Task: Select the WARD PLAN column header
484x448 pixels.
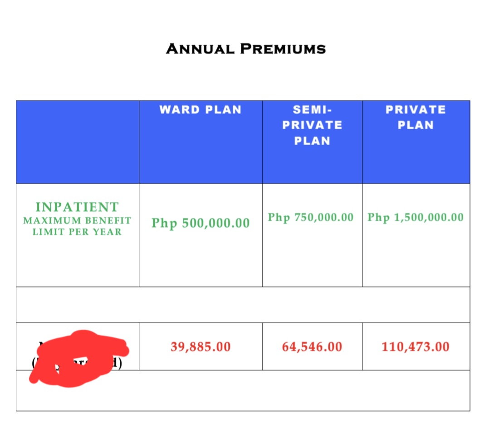Action: (x=200, y=110)
